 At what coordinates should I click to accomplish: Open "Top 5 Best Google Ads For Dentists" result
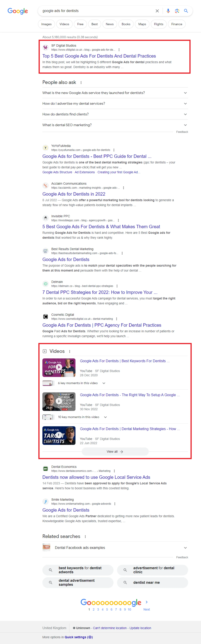(99, 56)
